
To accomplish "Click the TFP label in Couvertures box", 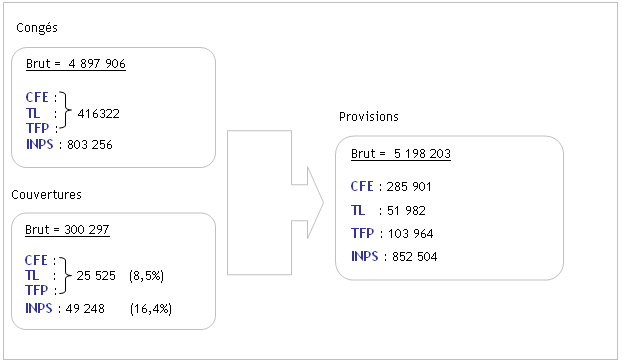I will 36,290.
